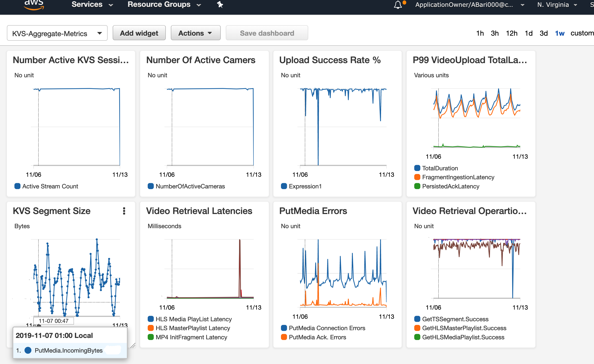Screen dimensions: 594x364
Task: Click the Add widget button
Action: (139, 33)
